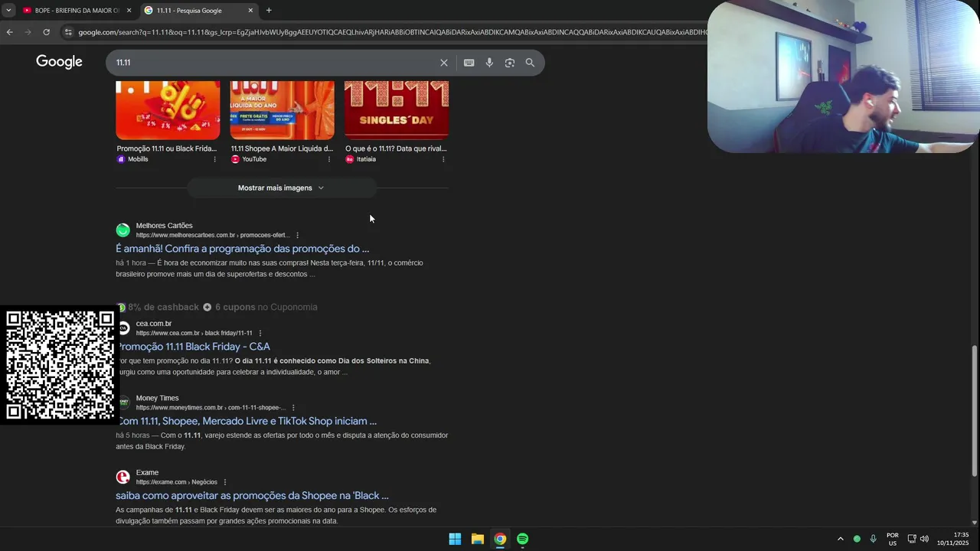Click the Google logo
Screen dimensions: 980x551
(59, 62)
